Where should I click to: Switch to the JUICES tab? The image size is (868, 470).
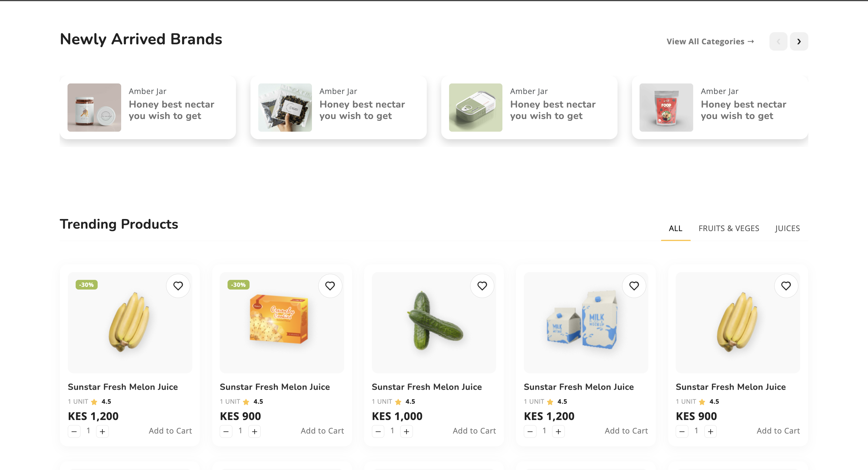coord(787,228)
